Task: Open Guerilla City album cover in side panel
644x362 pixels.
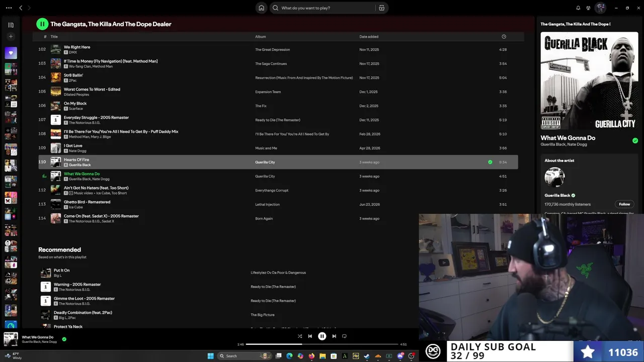Action: tap(589, 81)
